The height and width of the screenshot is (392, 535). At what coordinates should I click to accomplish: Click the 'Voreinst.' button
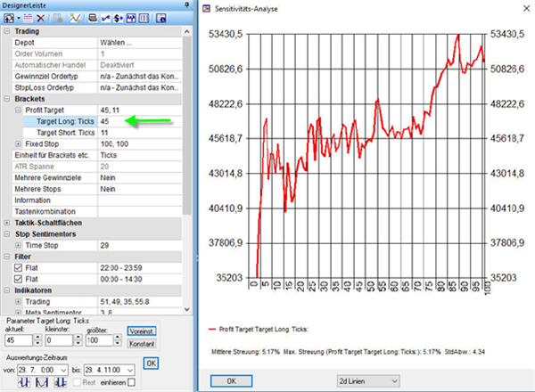point(142,331)
